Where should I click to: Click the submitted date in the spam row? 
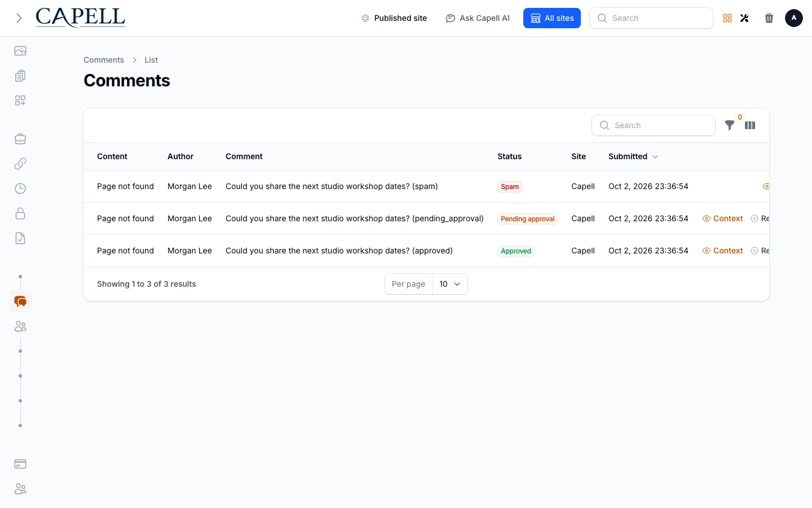coord(648,186)
